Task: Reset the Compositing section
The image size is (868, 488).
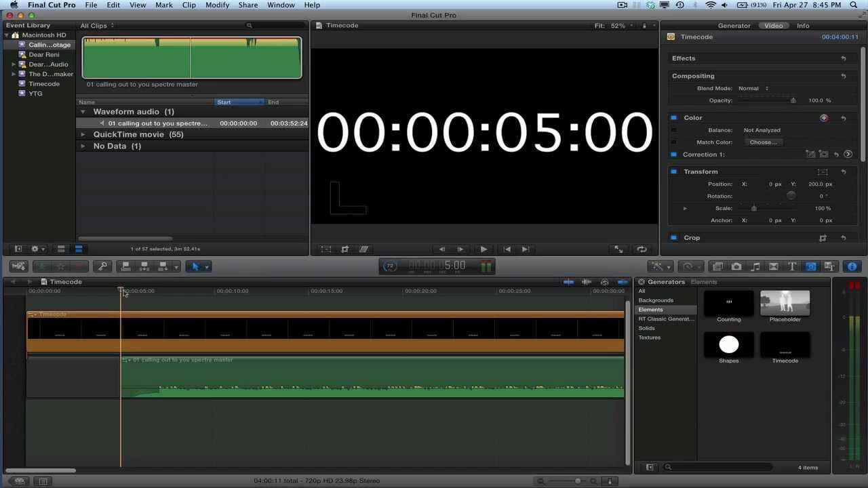Action: tap(844, 77)
